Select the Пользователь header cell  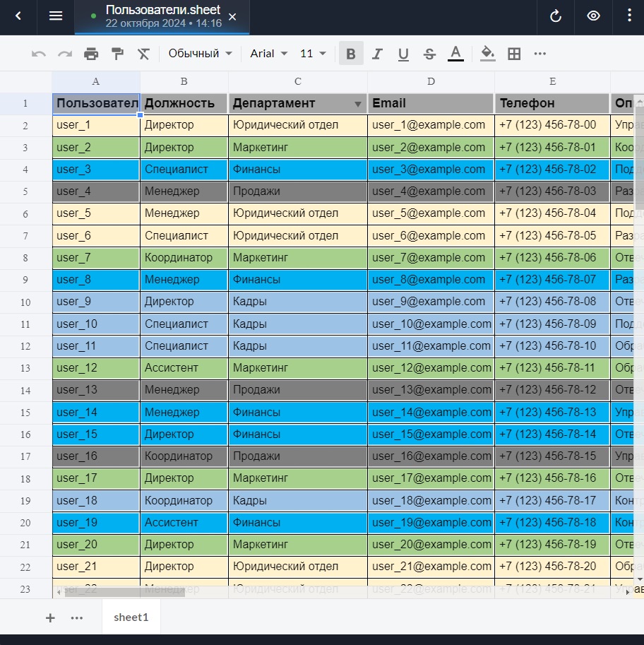pyautogui.click(x=96, y=103)
